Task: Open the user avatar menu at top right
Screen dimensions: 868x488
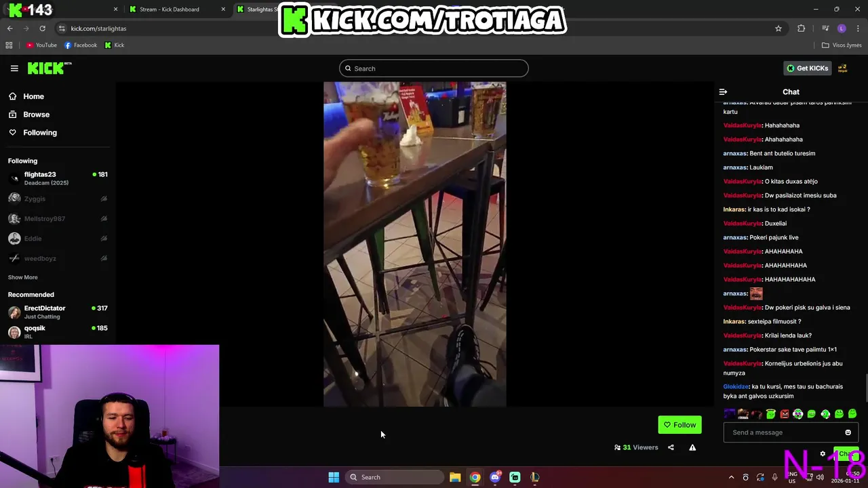Action: 843,68
